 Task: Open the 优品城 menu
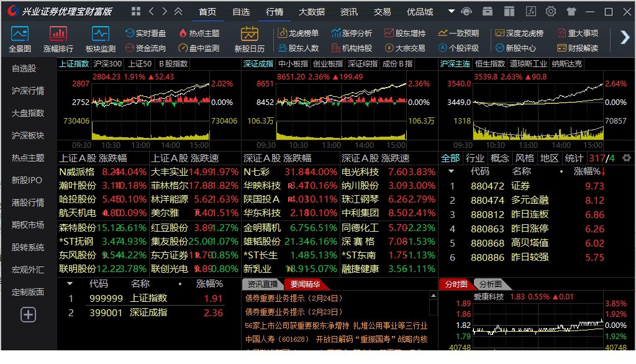[x=420, y=12]
